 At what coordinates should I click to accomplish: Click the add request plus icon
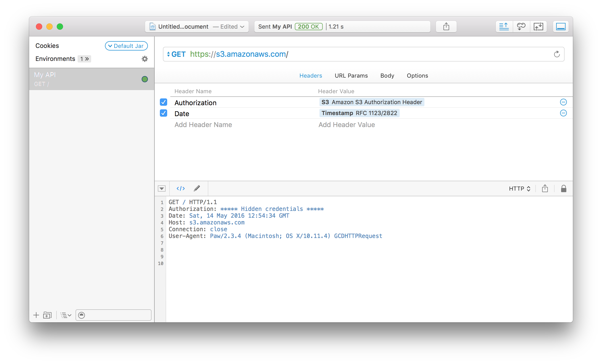[x=36, y=315]
